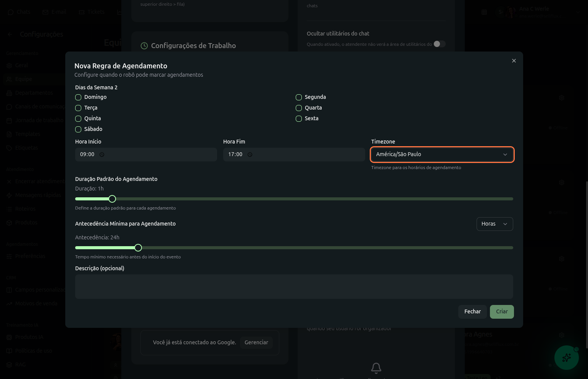Click the grid apps icon in top bar
This screenshot has width=588, height=379.
click(x=484, y=12)
